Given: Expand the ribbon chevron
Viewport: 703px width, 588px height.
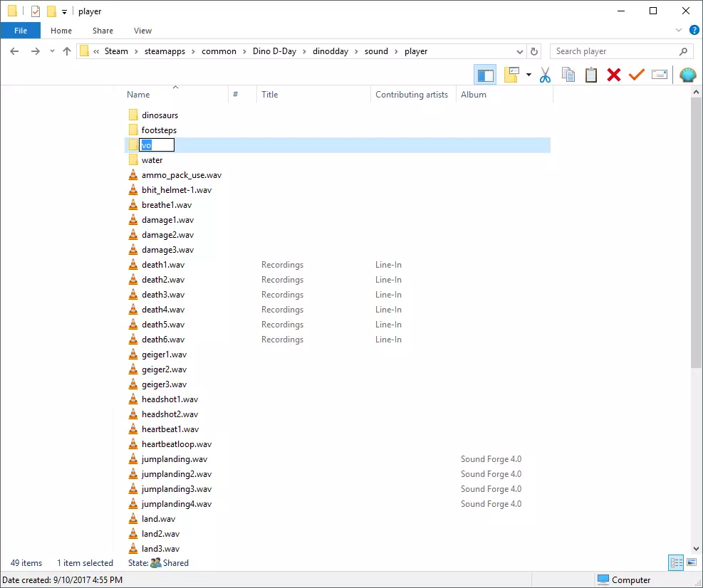Looking at the screenshot, I should [678, 31].
